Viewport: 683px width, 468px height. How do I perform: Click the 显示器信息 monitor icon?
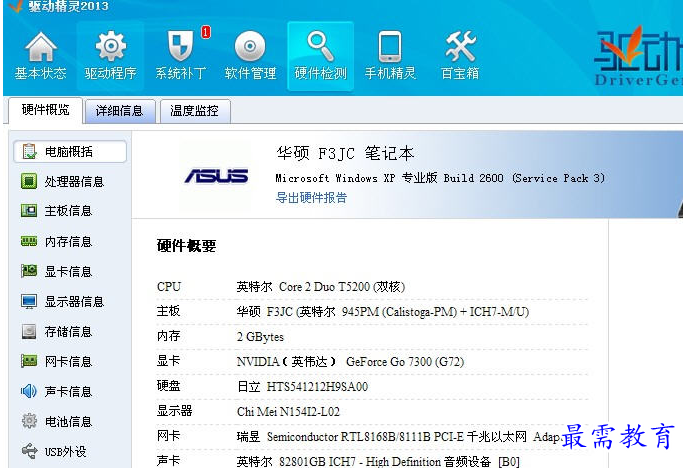tap(29, 301)
